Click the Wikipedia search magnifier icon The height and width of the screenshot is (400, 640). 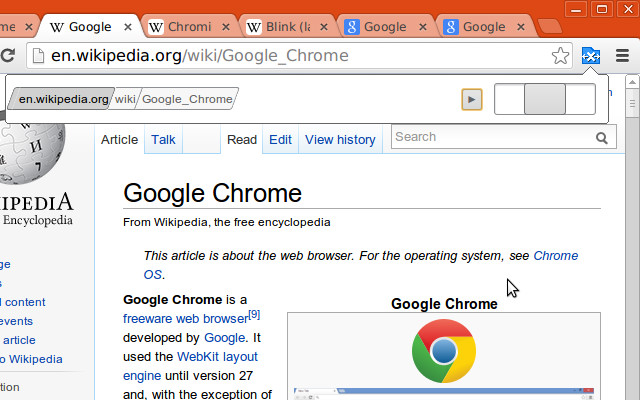(x=602, y=138)
